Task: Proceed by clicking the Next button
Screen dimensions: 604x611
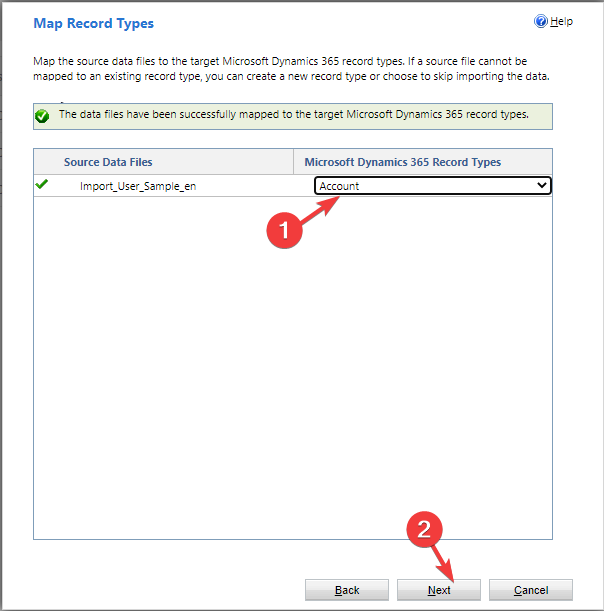Action: pyautogui.click(x=439, y=590)
